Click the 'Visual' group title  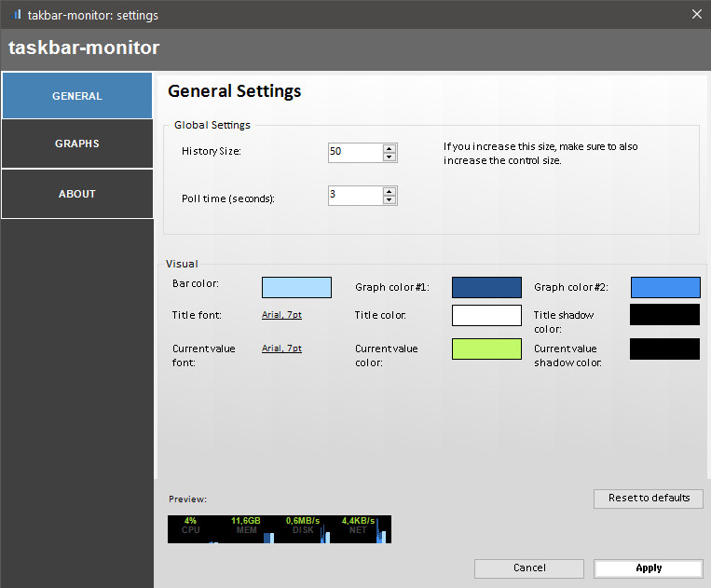coord(182,264)
